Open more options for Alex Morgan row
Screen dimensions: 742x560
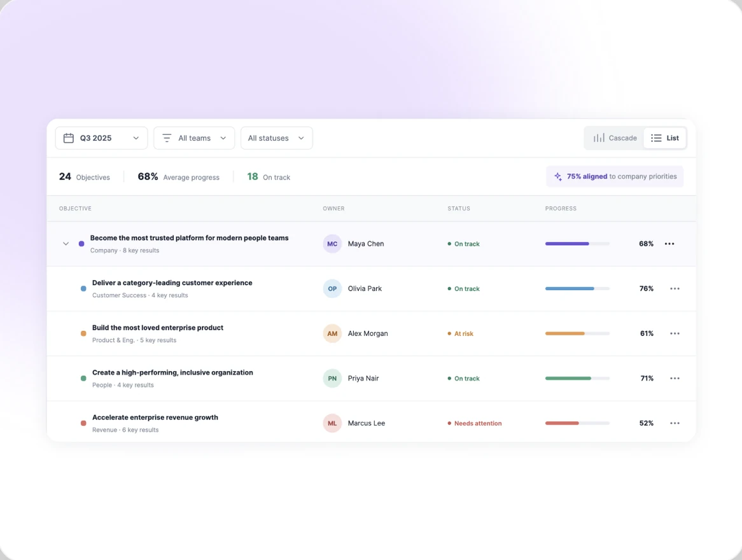tap(675, 333)
